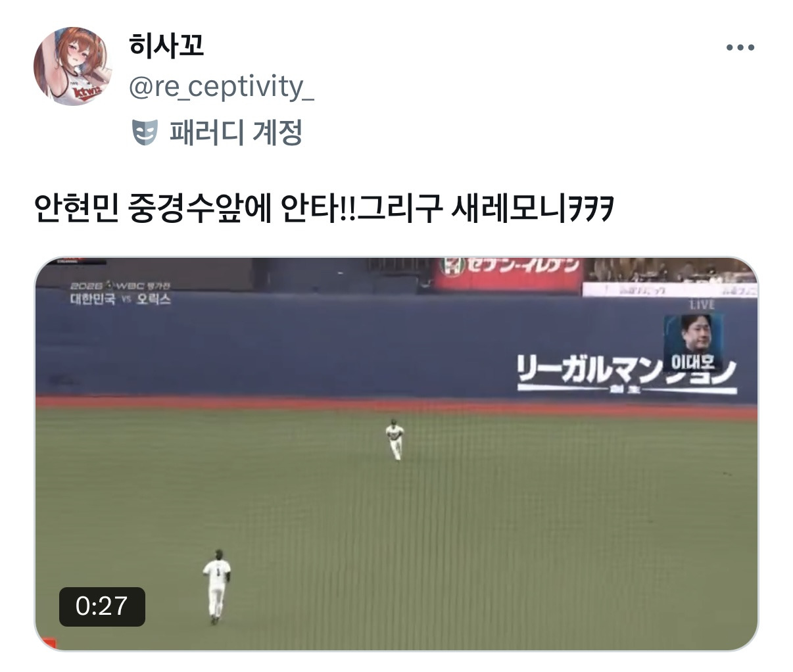Open the 히사꼬 display name link
The width and height of the screenshot is (793, 672).
point(166,45)
